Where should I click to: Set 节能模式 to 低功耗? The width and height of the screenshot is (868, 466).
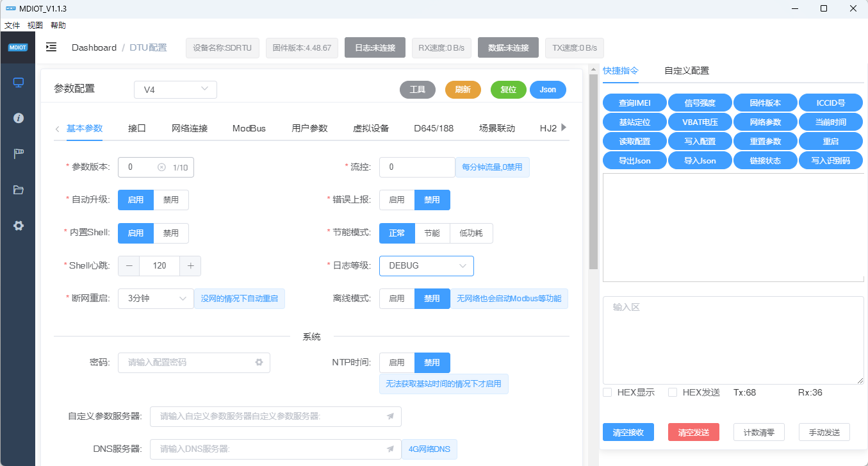471,233
